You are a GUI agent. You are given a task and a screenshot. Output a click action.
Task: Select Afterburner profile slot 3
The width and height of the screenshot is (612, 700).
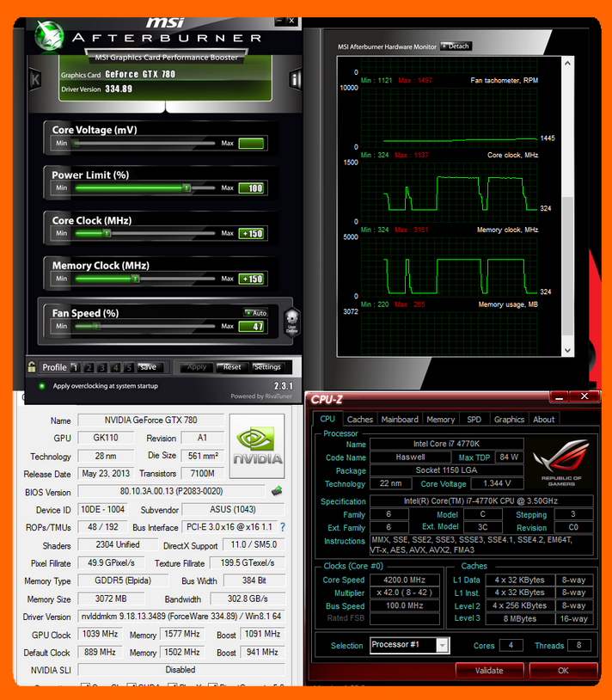[x=102, y=367]
